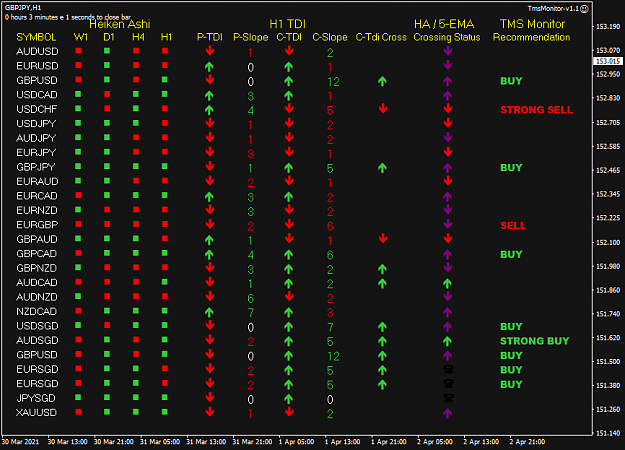Select the XAUUSD symbol label
This screenshot has height=450, width=625.
point(36,413)
